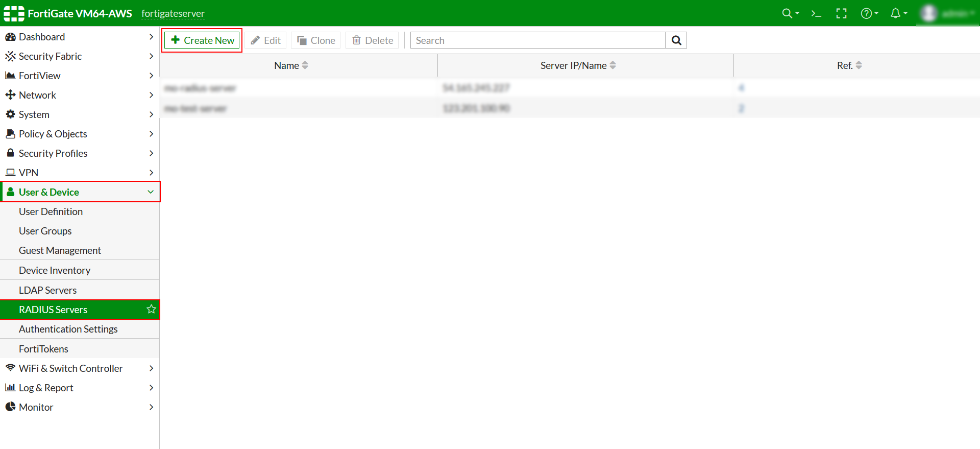Click the Security Profiles lock icon

[x=10, y=153]
